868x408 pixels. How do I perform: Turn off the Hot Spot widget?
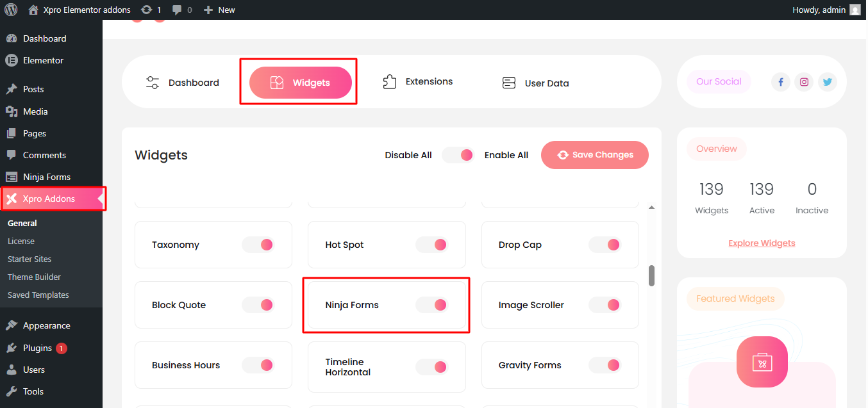coord(431,245)
